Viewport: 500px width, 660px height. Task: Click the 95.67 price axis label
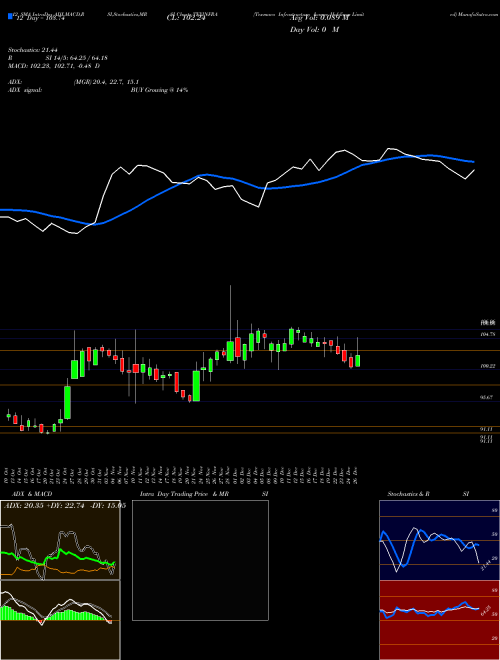[487, 397]
